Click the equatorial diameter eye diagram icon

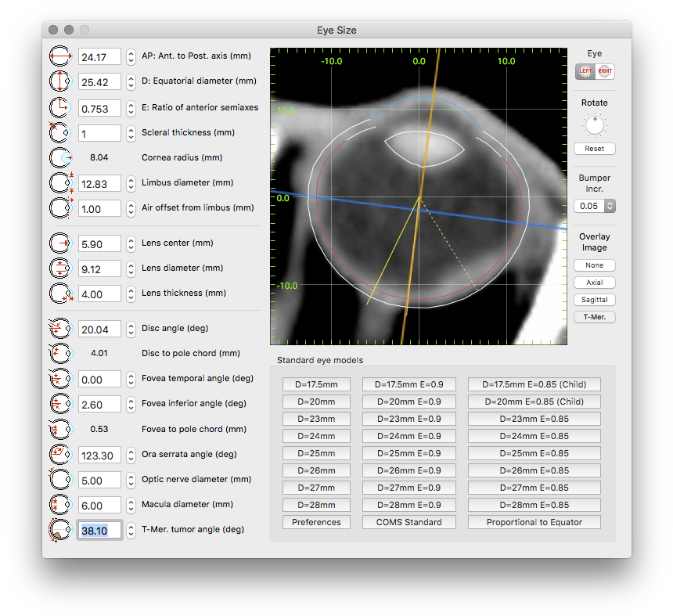pos(59,81)
